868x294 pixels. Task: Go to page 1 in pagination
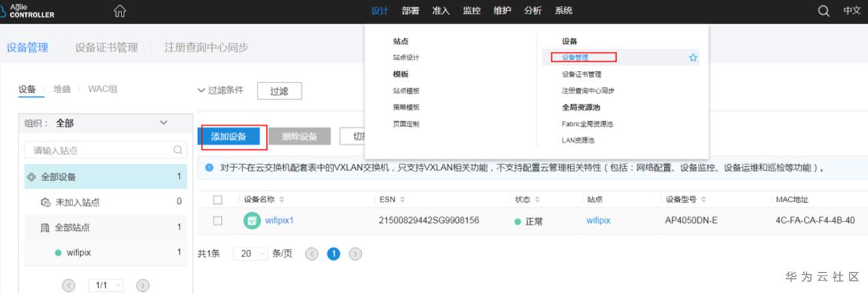pyautogui.click(x=333, y=253)
